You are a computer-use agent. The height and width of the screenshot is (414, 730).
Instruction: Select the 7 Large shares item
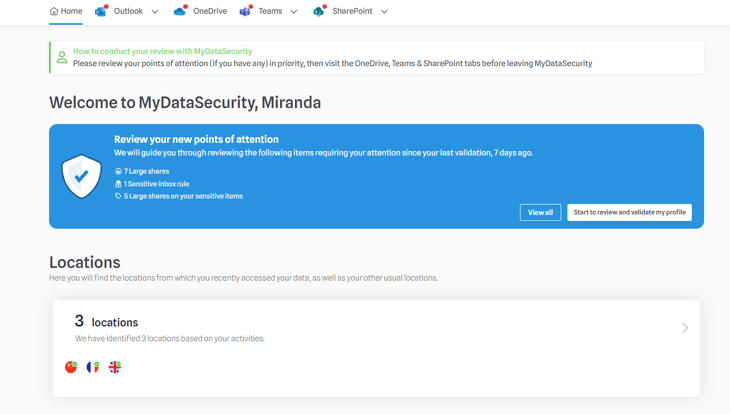146,171
